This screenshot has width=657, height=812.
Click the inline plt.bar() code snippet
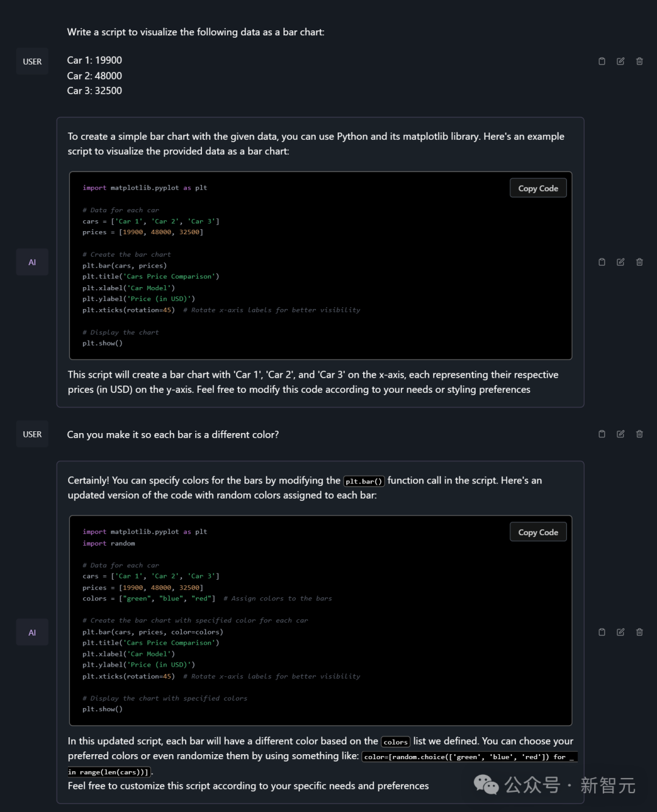(x=364, y=481)
